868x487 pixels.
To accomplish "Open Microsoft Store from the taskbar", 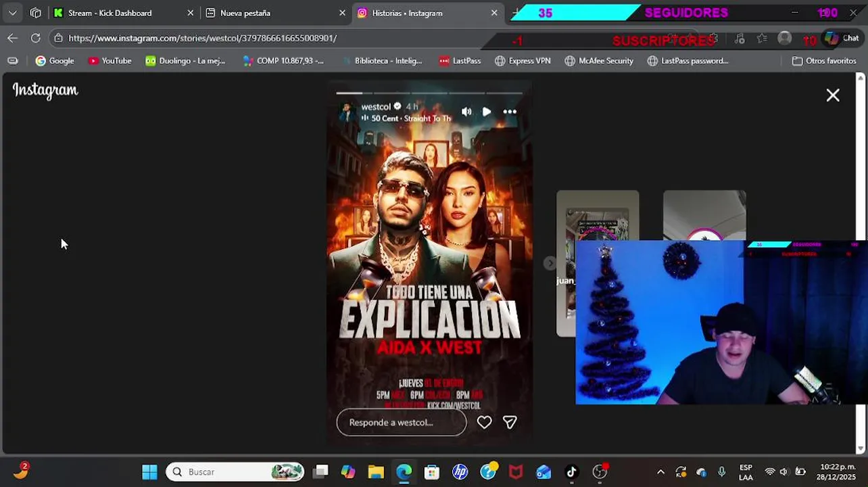I will [x=431, y=472].
